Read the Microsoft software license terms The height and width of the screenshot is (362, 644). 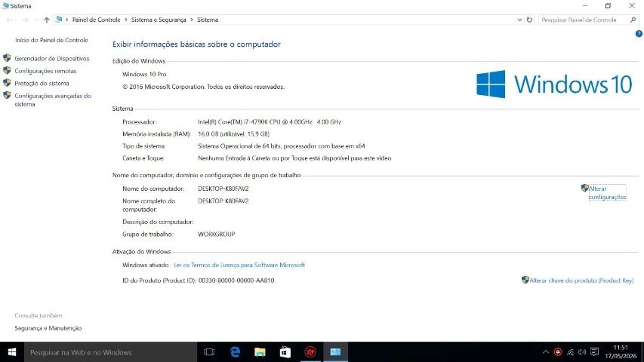239,265
